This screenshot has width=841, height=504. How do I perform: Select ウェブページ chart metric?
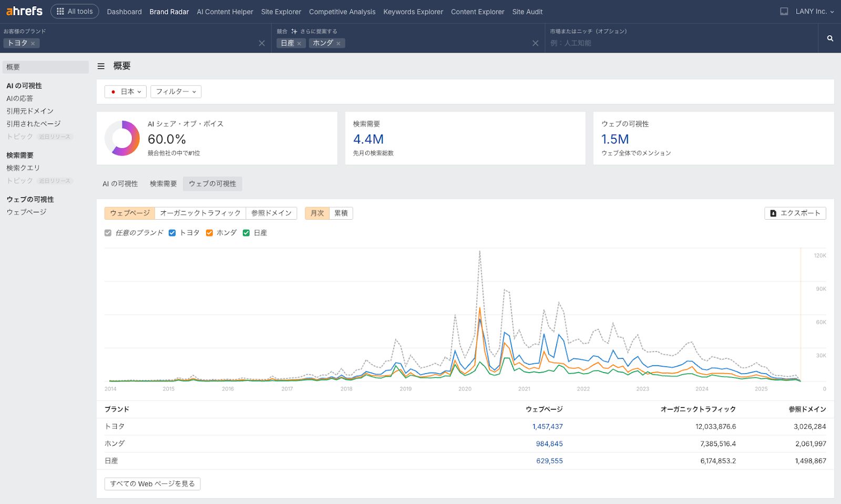click(x=130, y=213)
